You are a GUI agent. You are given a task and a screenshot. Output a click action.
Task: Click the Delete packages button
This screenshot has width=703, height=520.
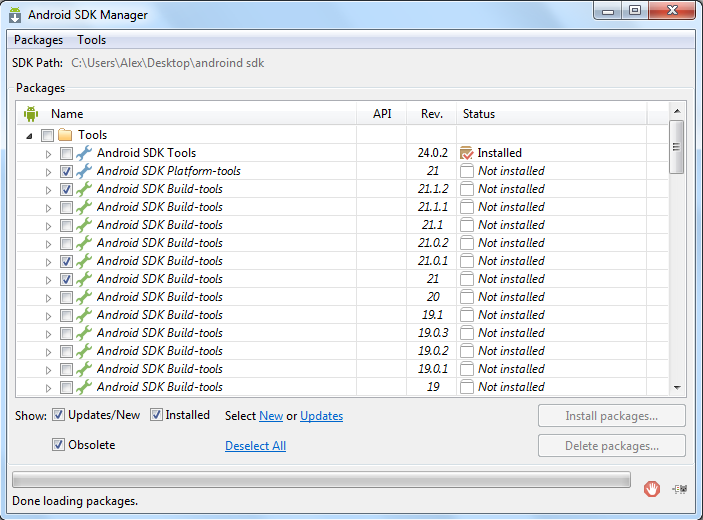coord(612,446)
